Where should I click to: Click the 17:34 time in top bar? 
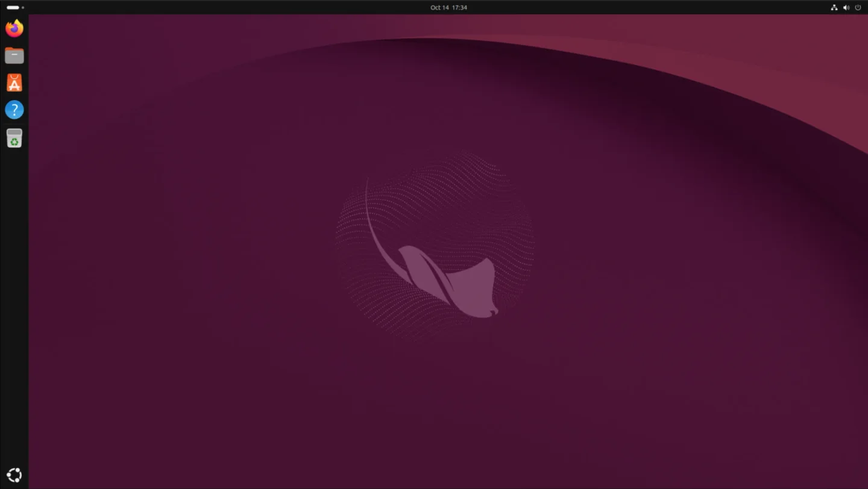(x=459, y=7)
